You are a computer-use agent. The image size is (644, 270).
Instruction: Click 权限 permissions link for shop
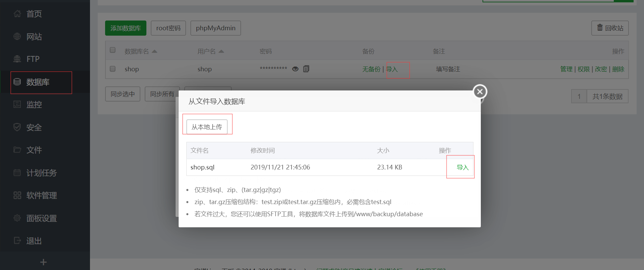[584, 69]
